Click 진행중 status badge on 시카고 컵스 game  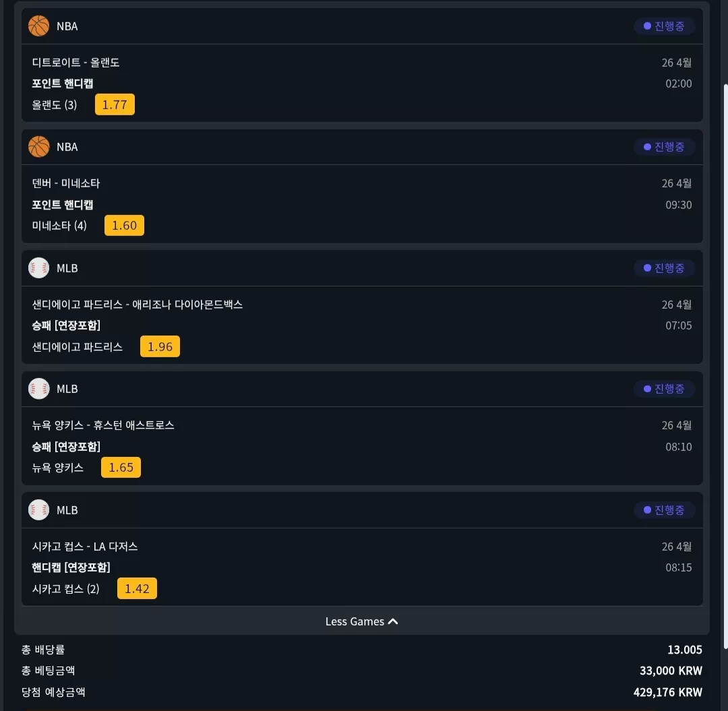click(x=665, y=509)
